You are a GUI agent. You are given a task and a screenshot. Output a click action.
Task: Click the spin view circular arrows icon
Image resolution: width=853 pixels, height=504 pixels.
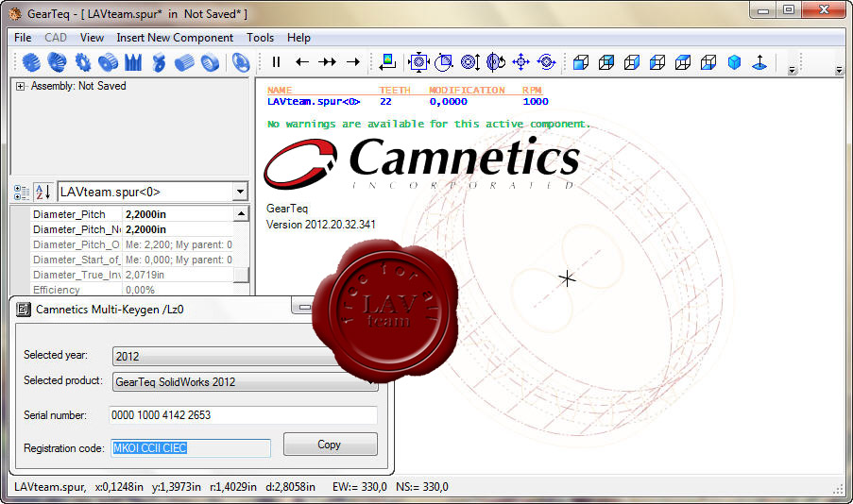point(547,62)
